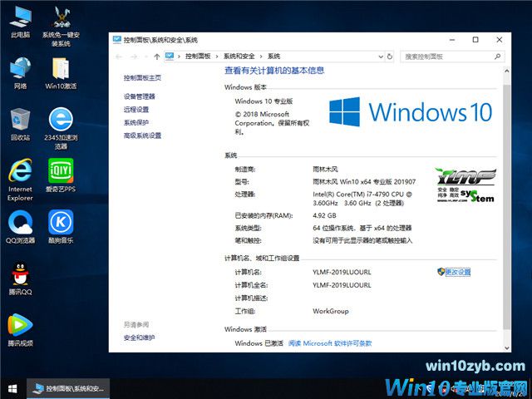Click 更改设置 link
532x399 pixels.
[x=458, y=272]
